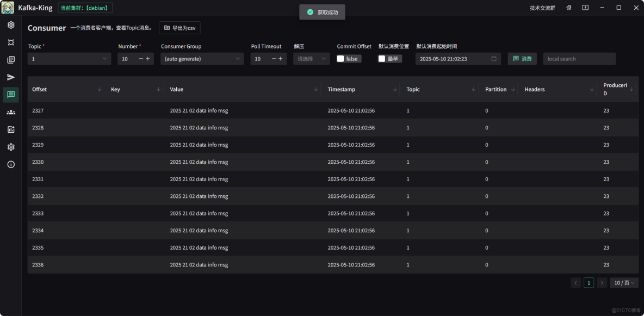The height and width of the screenshot is (316, 644).
Task: Open the Topic selection dropdown
Action: point(69,58)
